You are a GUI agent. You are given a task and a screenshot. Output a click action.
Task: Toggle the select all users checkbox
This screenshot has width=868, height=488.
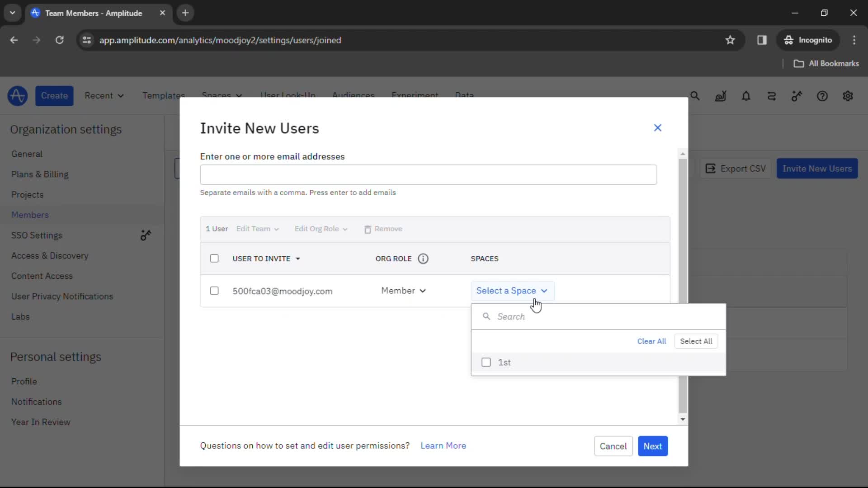pyautogui.click(x=214, y=258)
